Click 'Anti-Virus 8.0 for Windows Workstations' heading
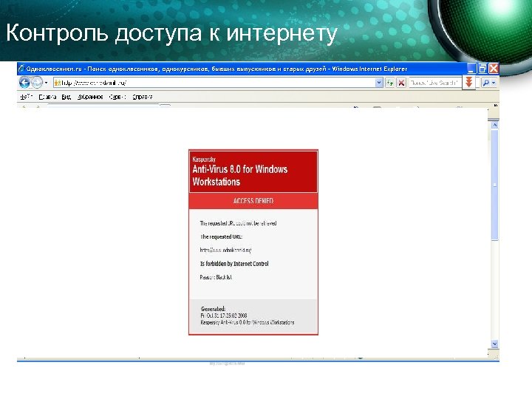The image size is (532, 399). click(240, 175)
